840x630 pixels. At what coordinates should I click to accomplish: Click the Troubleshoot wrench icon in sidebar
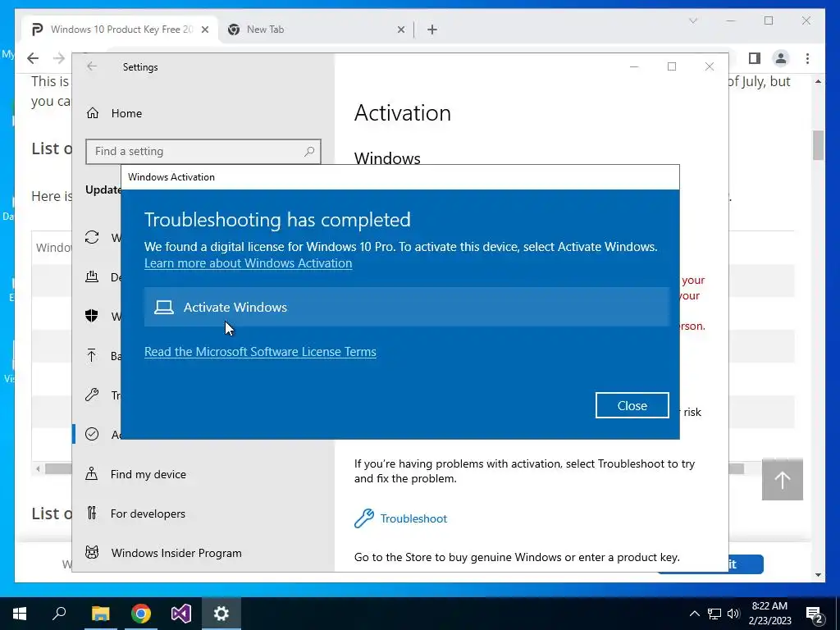pyautogui.click(x=92, y=395)
